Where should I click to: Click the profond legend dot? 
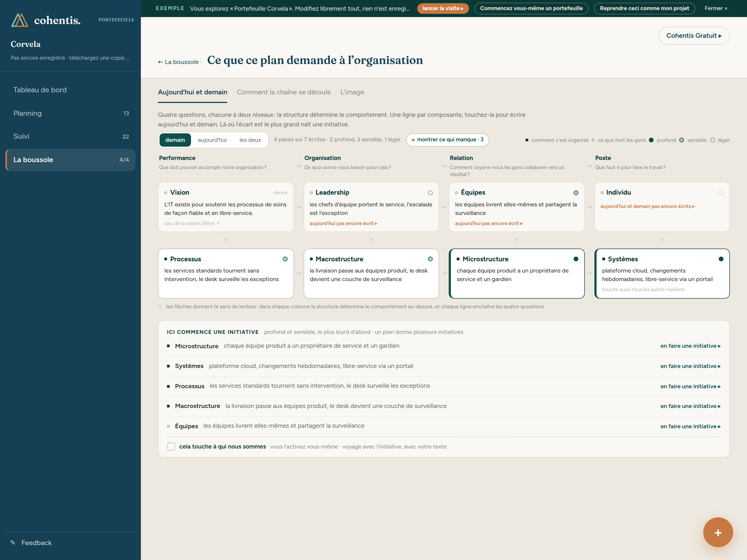651,140
